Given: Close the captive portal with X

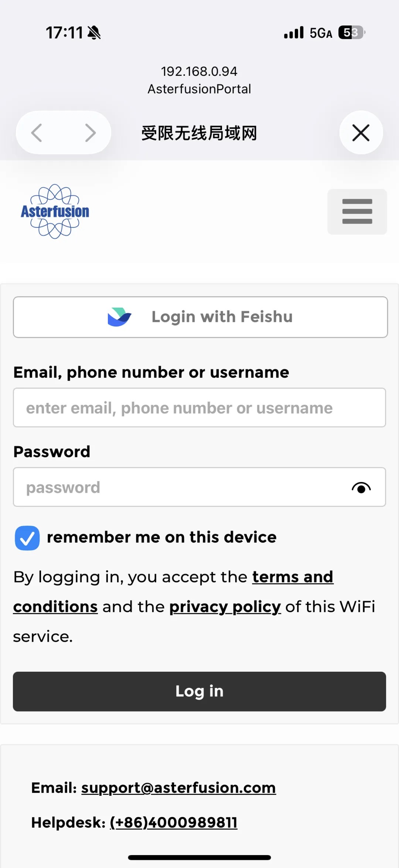Looking at the screenshot, I should pyautogui.click(x=361, y=133).
